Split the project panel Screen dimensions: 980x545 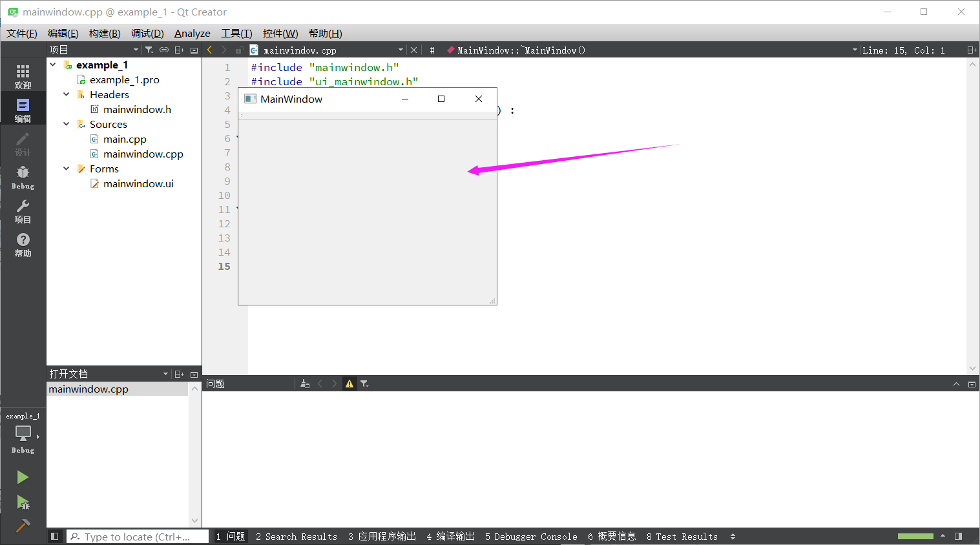180,50
